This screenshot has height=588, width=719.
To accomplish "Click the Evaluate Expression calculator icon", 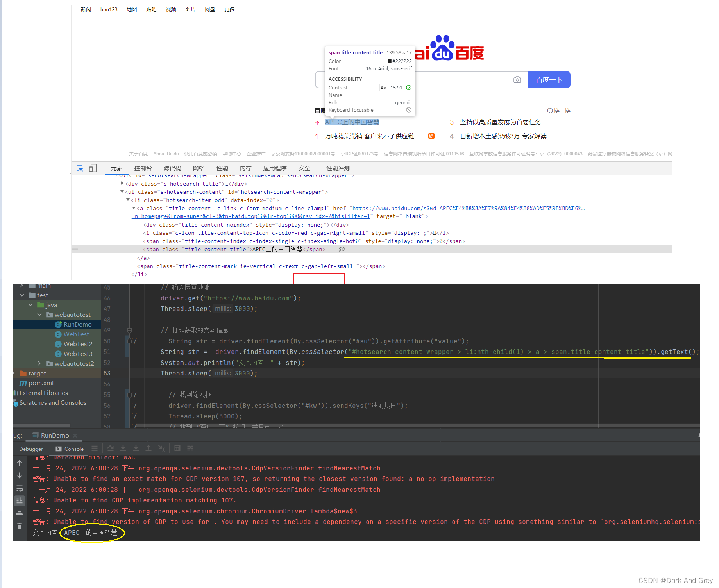I will [x=177, y=449].
